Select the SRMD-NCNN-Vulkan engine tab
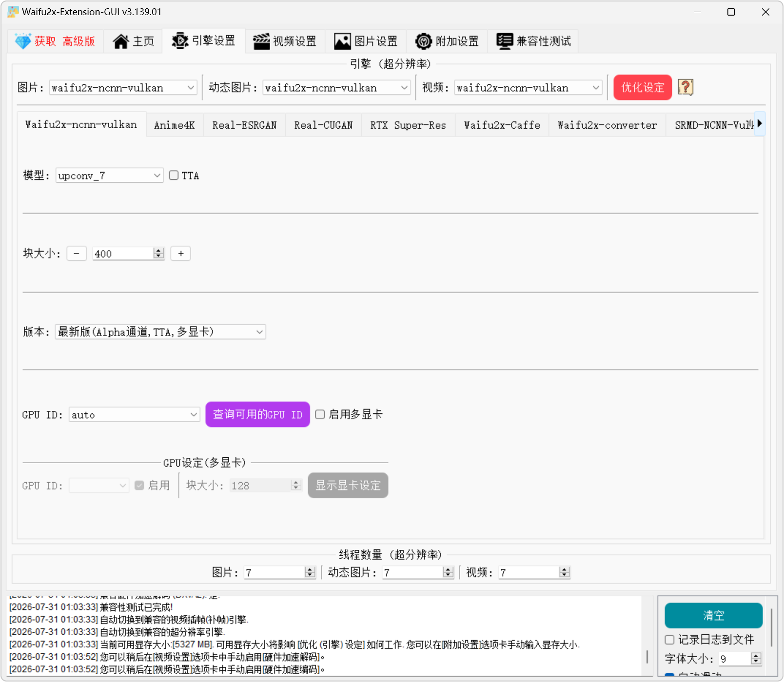The width and height of the screenshot is (784, 682). (711, 125)
